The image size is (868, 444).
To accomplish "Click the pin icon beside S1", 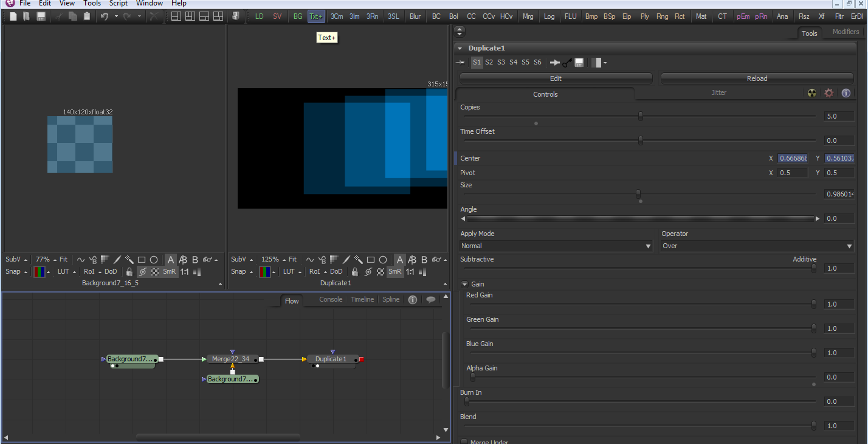I will pos(461,63).
